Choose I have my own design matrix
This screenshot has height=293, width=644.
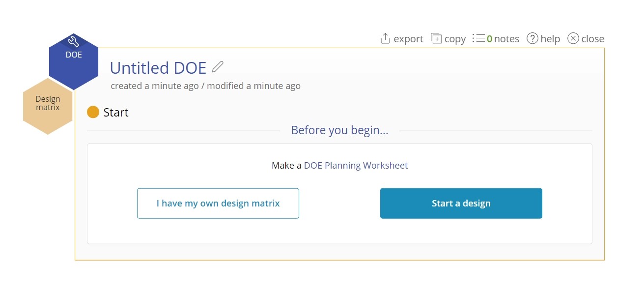coord(218,203)
